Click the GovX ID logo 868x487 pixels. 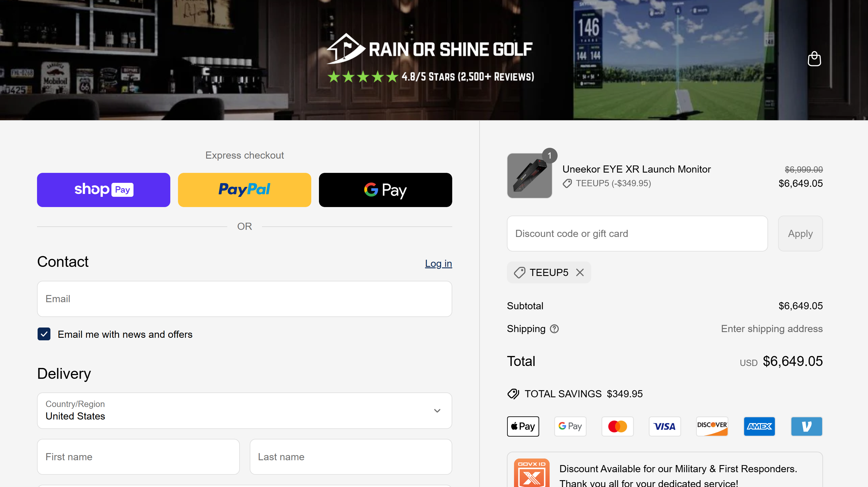click(x=532, y=473)
